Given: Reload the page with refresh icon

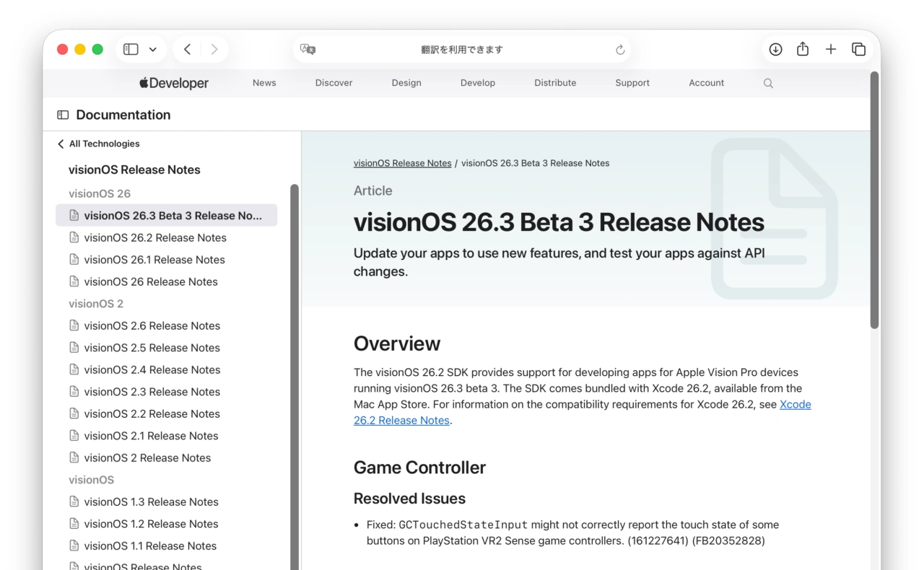Looking at the screenshot, I should 619,50.
